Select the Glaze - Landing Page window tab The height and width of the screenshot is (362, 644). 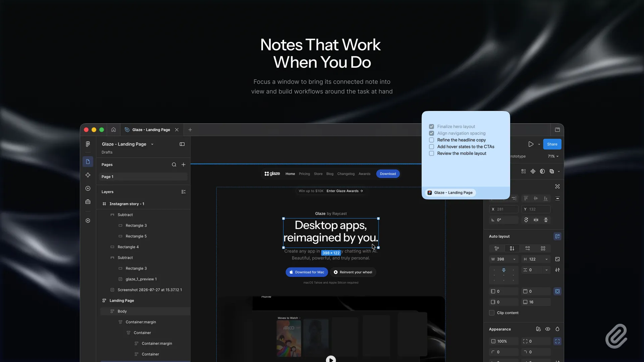tap(151, 130)
